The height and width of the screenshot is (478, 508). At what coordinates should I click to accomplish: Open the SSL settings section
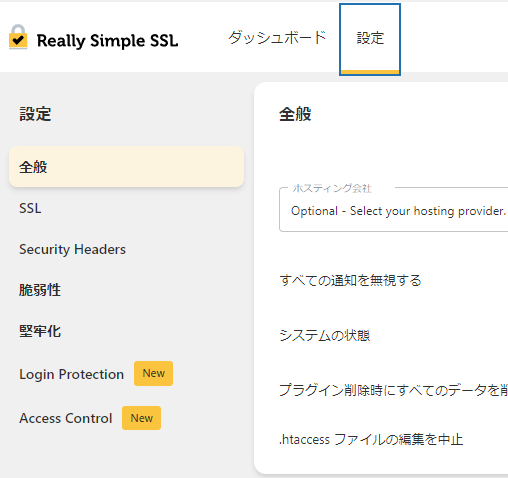(x=30, y=208)
